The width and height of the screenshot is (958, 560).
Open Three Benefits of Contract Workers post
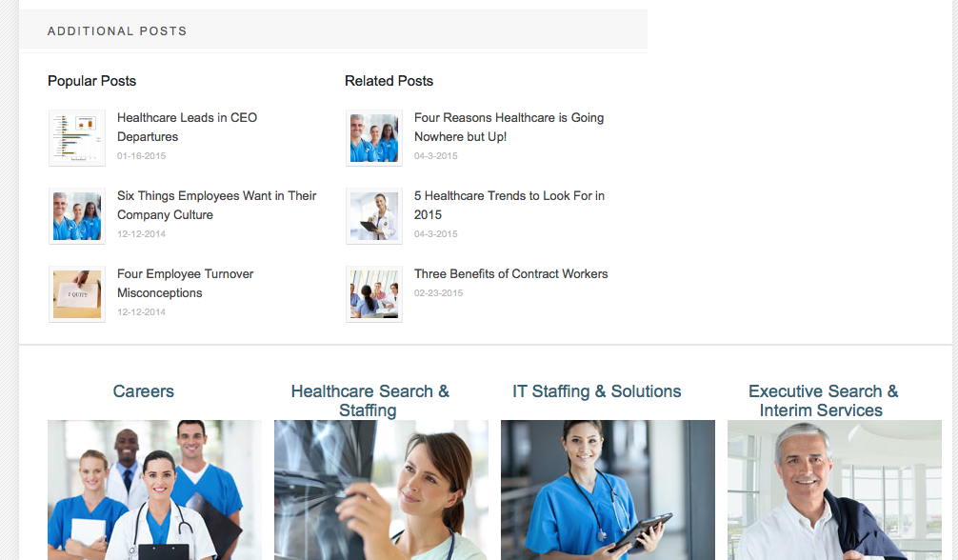[510, 274]
